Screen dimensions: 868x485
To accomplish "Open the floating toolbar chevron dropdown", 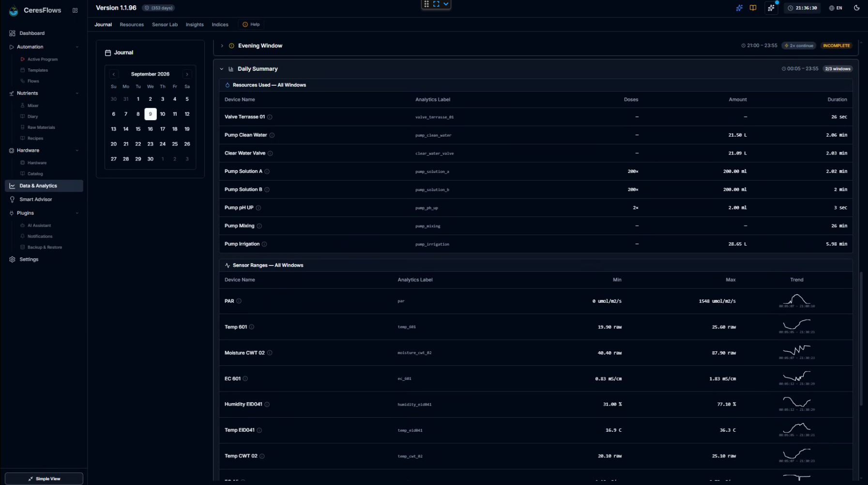I will point(446,4).
